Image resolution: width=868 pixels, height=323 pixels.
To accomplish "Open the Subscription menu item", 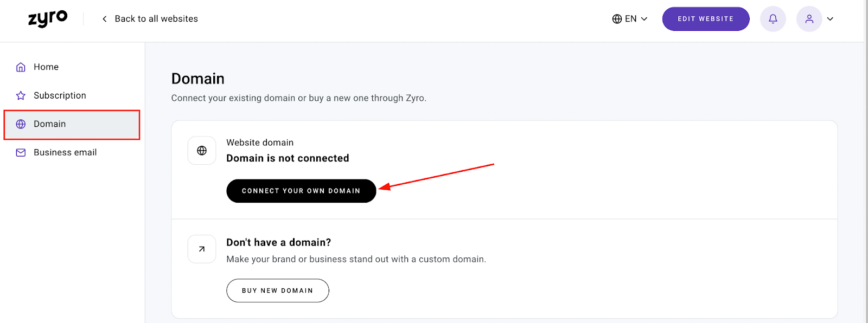I will tap(60, 96).
